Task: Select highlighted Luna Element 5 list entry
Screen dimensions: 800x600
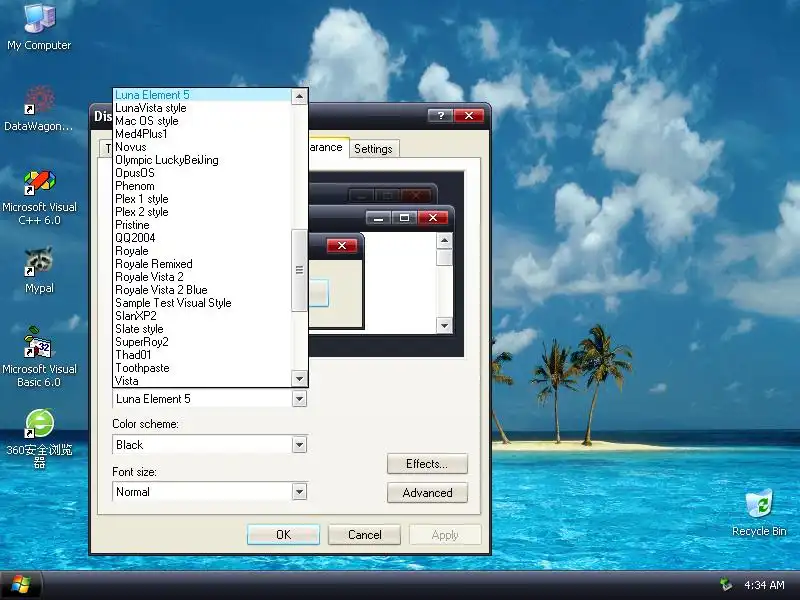Action: [202, 95]
